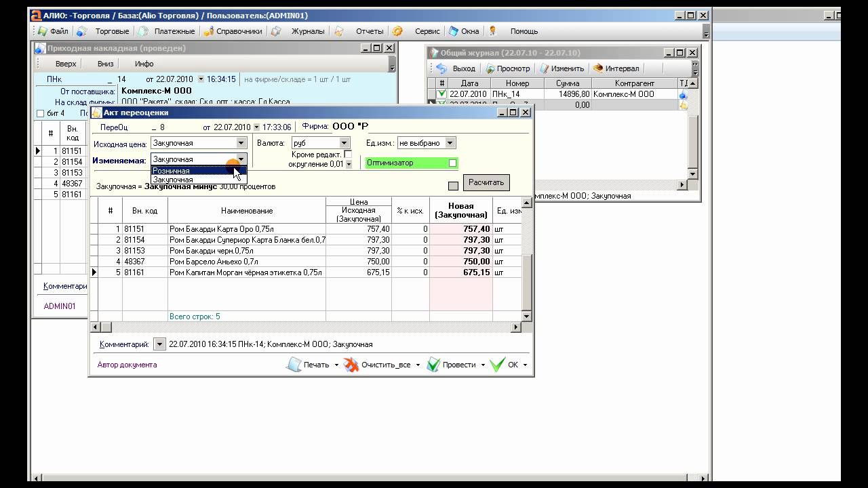The width and height of the screenshot is (868, 488).
Task: Click the blue cube icon in ПНк_14 journal row
Action: click(683, 95)
